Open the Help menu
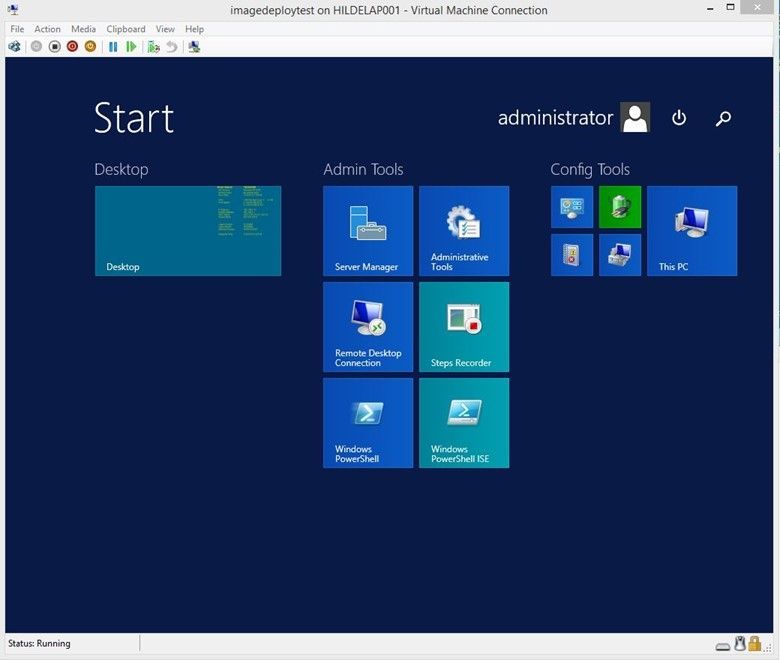This screenshot has height=660, width=780. [195, 29]
